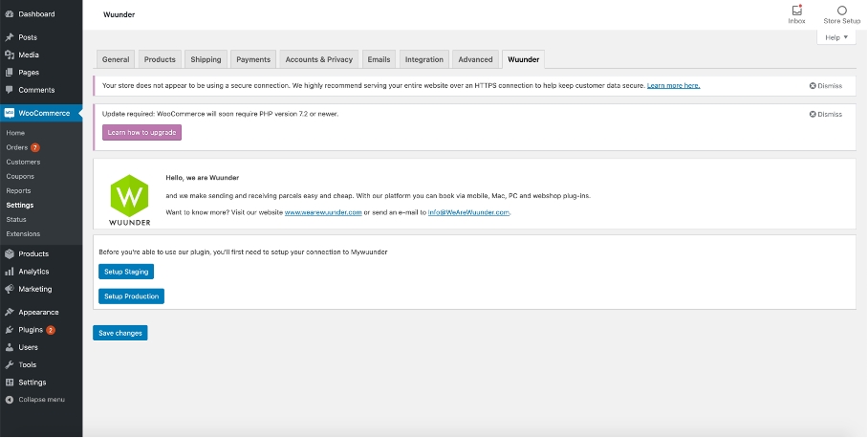
Task: Click the Setup Production button
Action: [131, 296]
